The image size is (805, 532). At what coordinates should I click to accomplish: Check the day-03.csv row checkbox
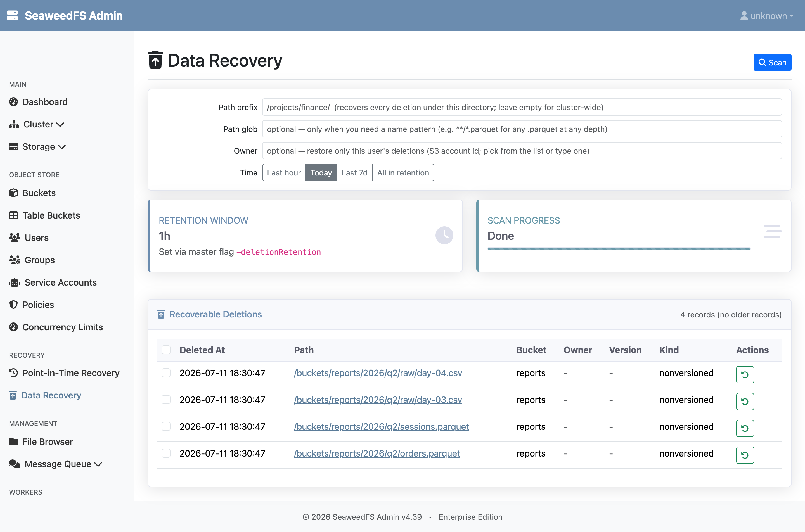166,400
